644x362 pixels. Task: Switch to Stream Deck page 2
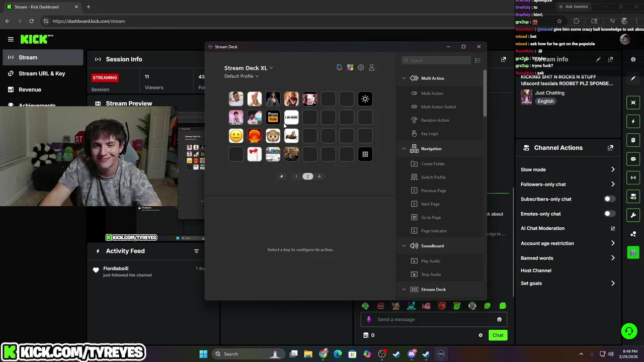[x=307, y=176]
